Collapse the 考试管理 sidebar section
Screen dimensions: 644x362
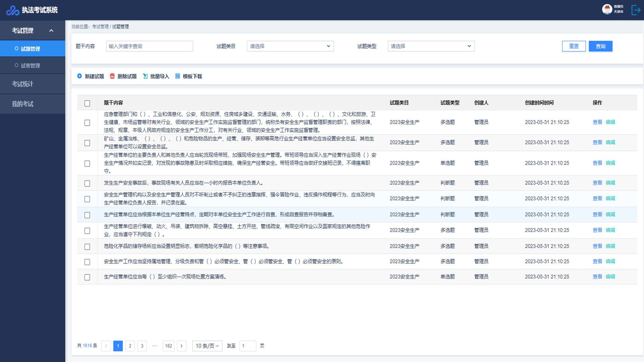51,30
